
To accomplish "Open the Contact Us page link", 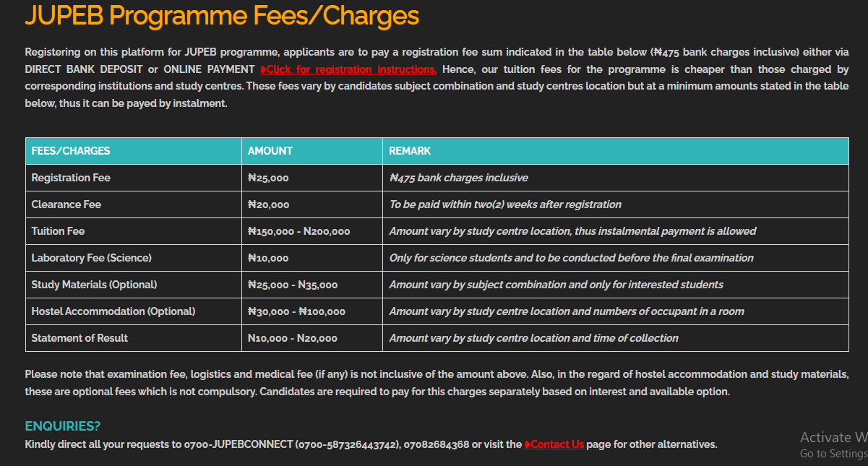I will pyautogui.click(x=558, y=444).
